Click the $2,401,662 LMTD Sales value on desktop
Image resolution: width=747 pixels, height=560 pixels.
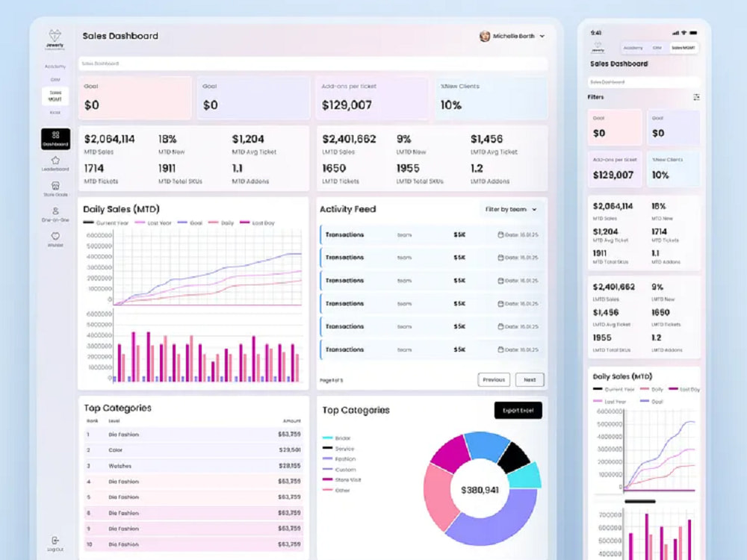(349, 139)
